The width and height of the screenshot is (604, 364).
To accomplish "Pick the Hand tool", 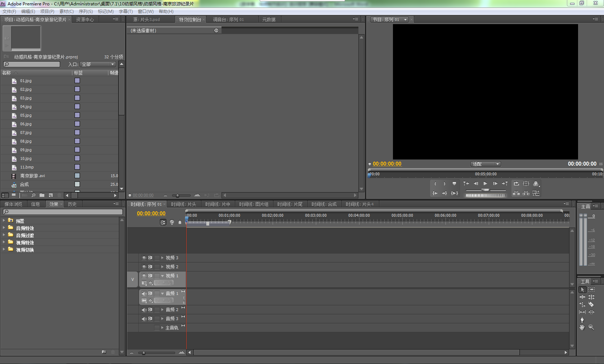I will click(582, 327).
